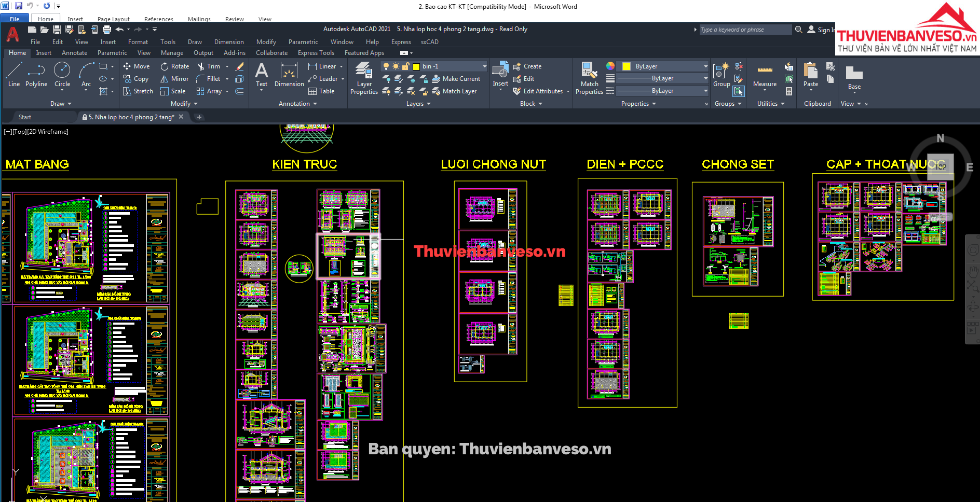The image size is (980, 502).
Task: Open the object color ByLayer dropdown
Action: 705,66
